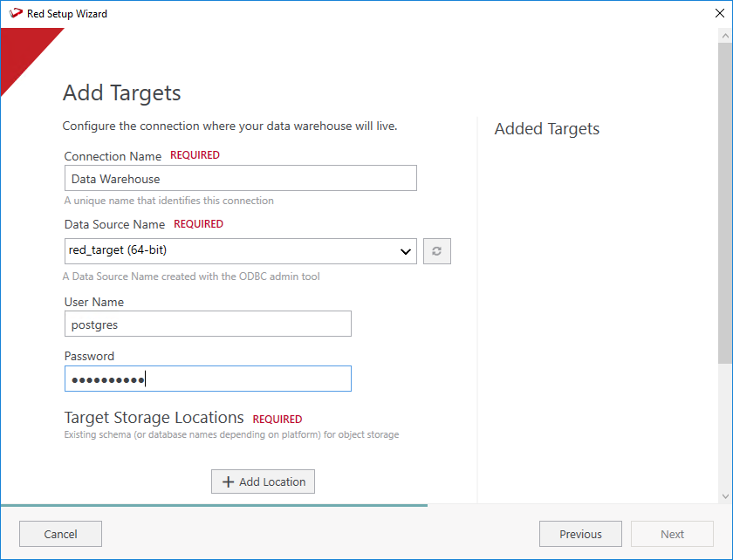733x560 pixels.
Task: Click the wizard progress bar
Action: 214,505
